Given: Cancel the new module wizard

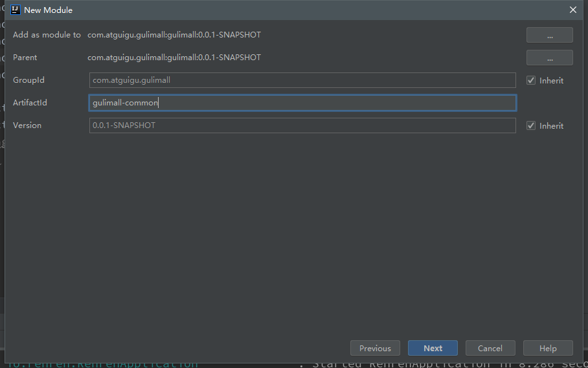Looking at the screenshot, I should (x=490, y=348).
